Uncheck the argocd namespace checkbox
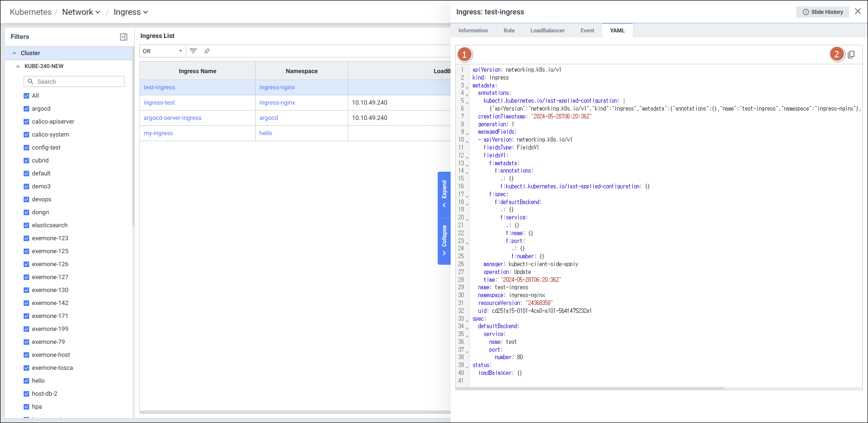The width and height of the screenshot is (868, 423). (x=26, y=109)
